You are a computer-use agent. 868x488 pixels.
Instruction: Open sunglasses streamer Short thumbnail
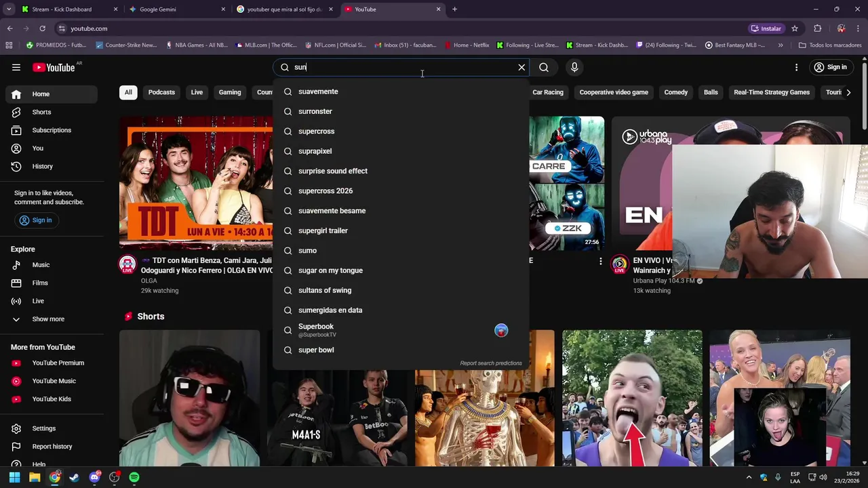click(x=189, y=399)
